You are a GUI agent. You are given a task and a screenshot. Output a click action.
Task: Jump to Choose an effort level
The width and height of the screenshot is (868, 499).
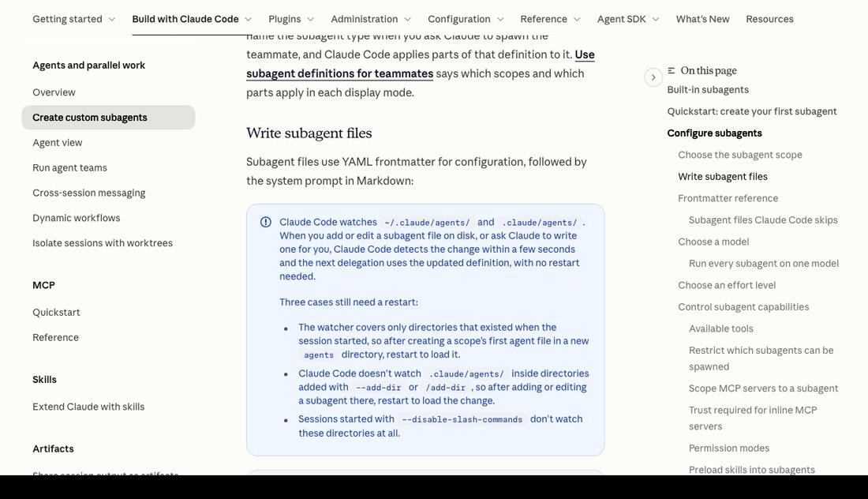coord(726,285)
